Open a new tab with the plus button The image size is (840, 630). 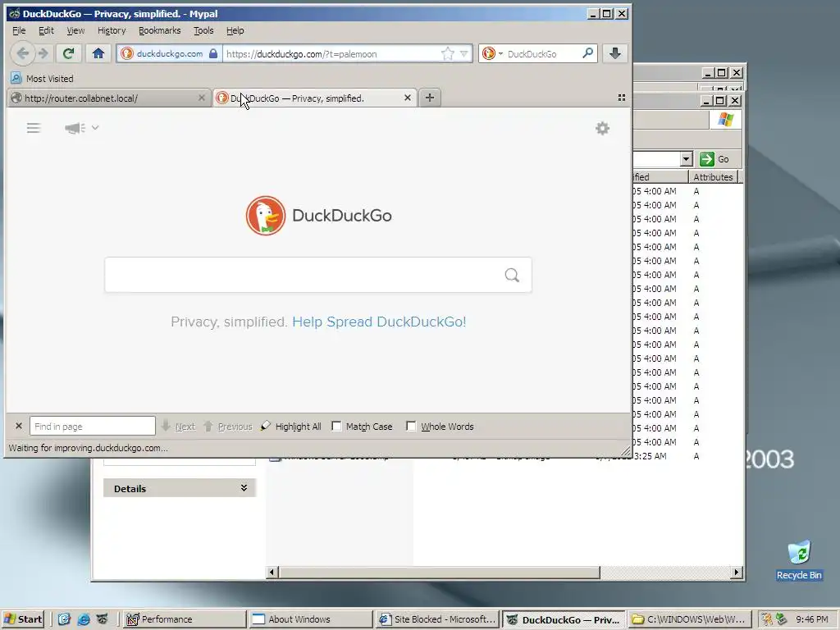430,98
